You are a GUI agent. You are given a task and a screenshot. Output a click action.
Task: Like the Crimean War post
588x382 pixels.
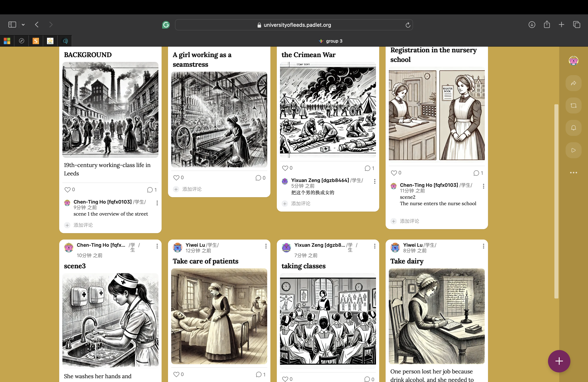pos(285,168)
